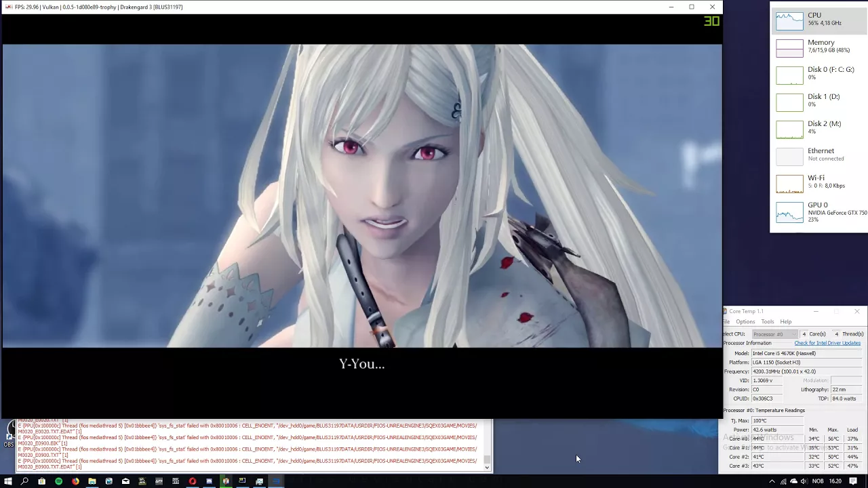Click the Platform LGA 1150 field

pyautogui.click(x=806, y=362)
